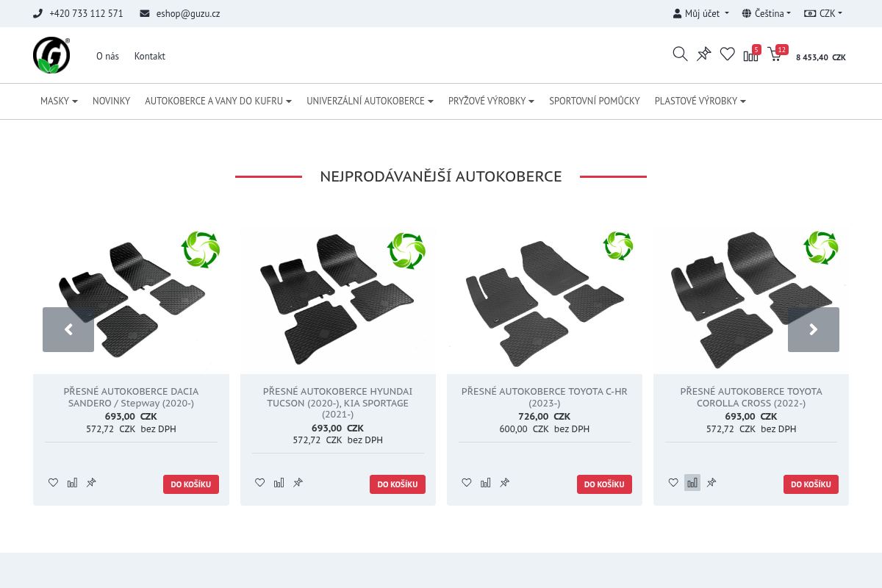Open the pinned products pushpin icon in header

(703, 54)
